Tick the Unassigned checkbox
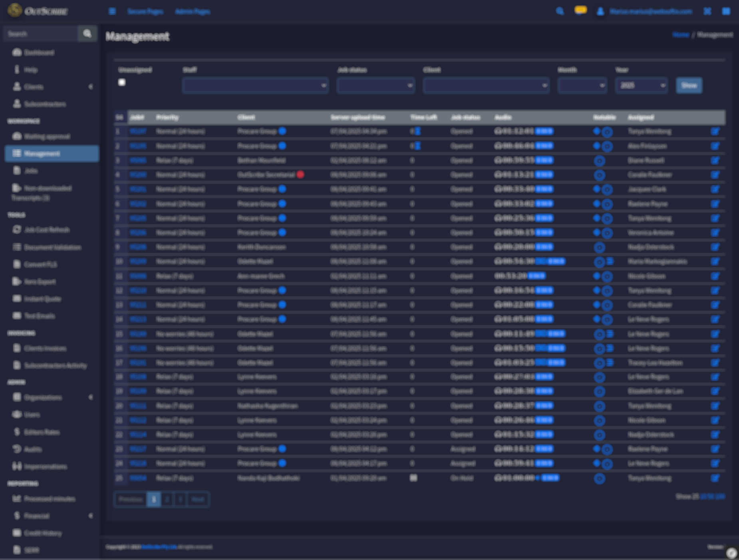This screenshot has height=560, width=739. pos(122,83)
